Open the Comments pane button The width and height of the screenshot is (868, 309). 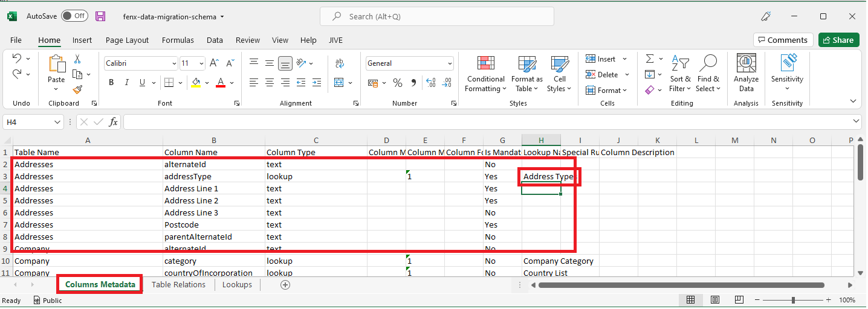(782, 40)
